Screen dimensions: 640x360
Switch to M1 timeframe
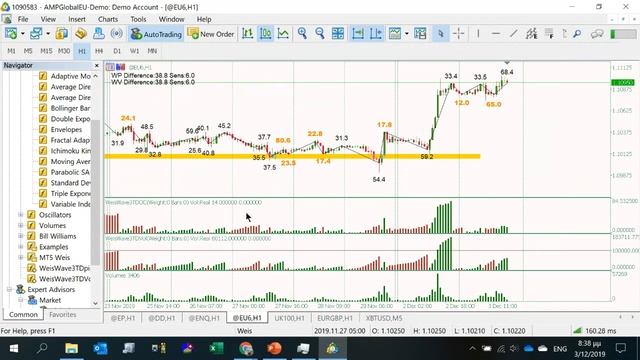pyautogui.click(x=11, y=51)
